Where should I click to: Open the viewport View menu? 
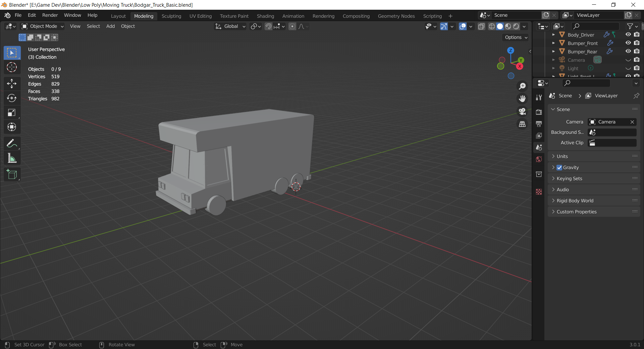[x=75, y=26]
